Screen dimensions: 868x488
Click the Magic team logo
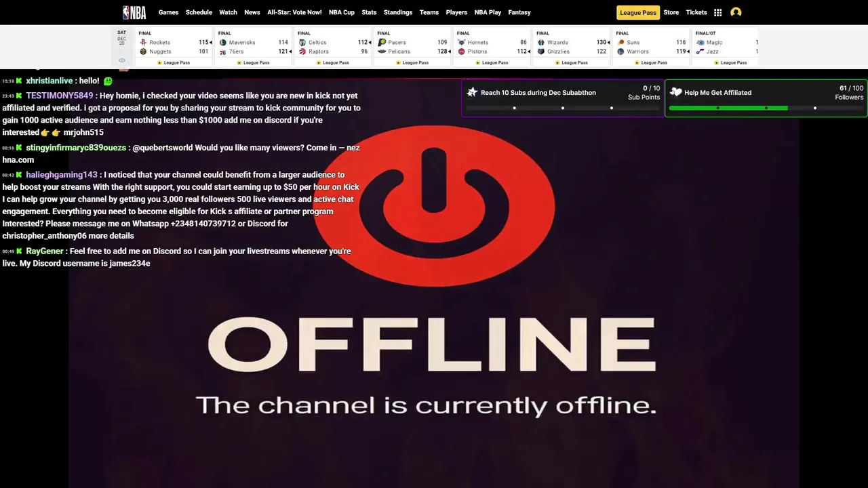[700, 42]
